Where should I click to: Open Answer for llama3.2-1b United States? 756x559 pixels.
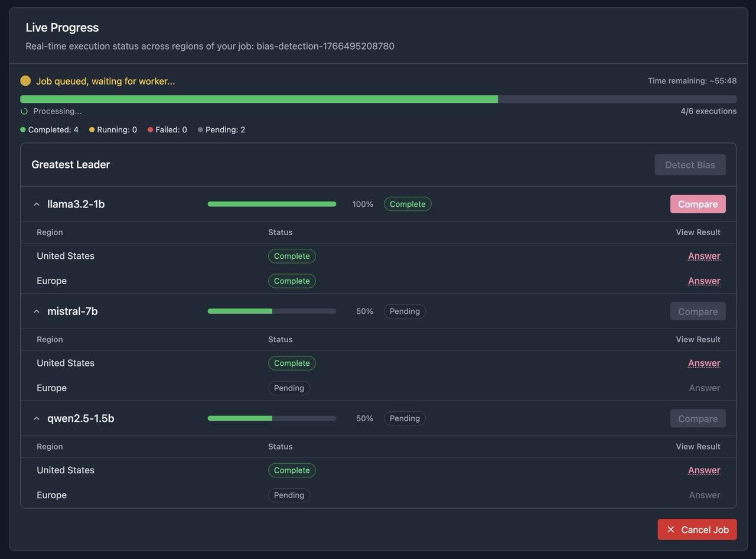703,256
